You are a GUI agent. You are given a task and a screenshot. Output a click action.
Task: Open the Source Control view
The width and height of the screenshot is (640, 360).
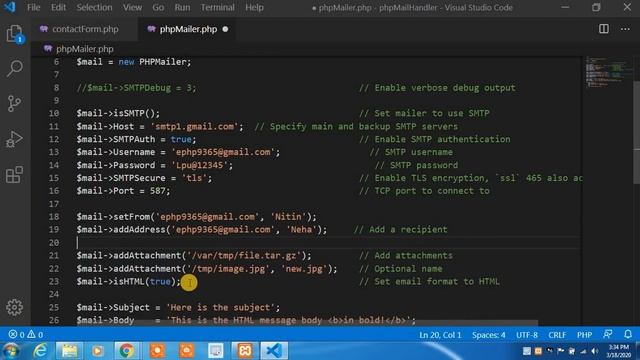(15, 104)
